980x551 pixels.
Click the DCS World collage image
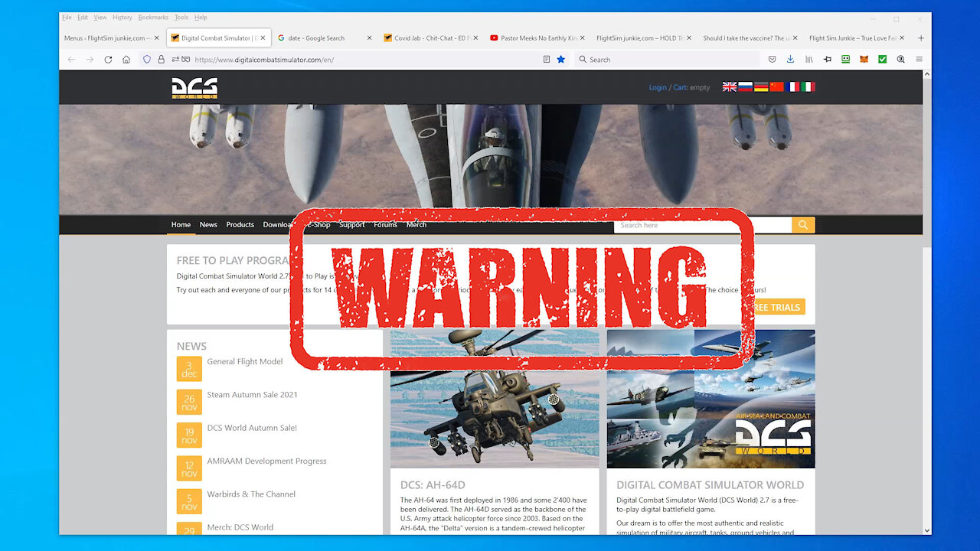[x=710, y=399]
